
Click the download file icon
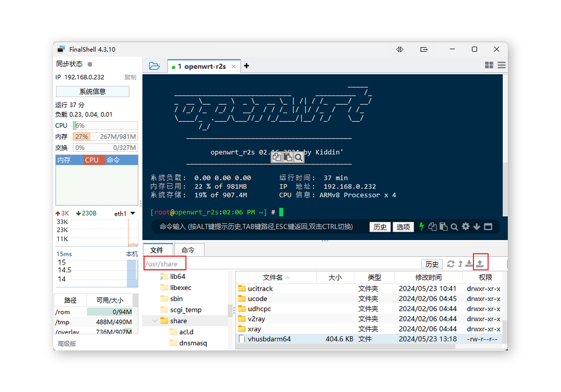(x=469, y=264)
